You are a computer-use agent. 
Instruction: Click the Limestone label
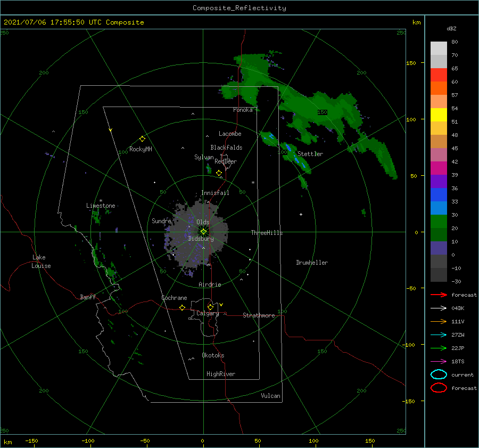tap(101, 206)
